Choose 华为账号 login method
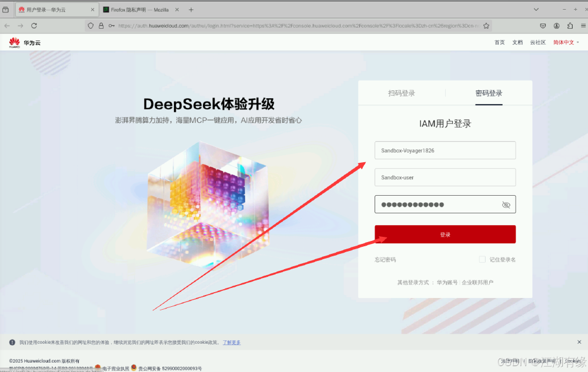This screenshot has width=588, height=372. [x=447, y=283]
